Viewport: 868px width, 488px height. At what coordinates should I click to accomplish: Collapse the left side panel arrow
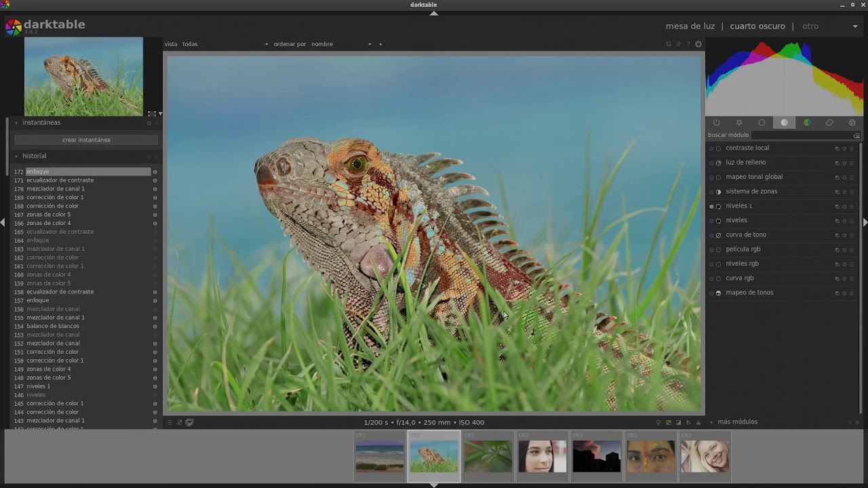(3, 222)
